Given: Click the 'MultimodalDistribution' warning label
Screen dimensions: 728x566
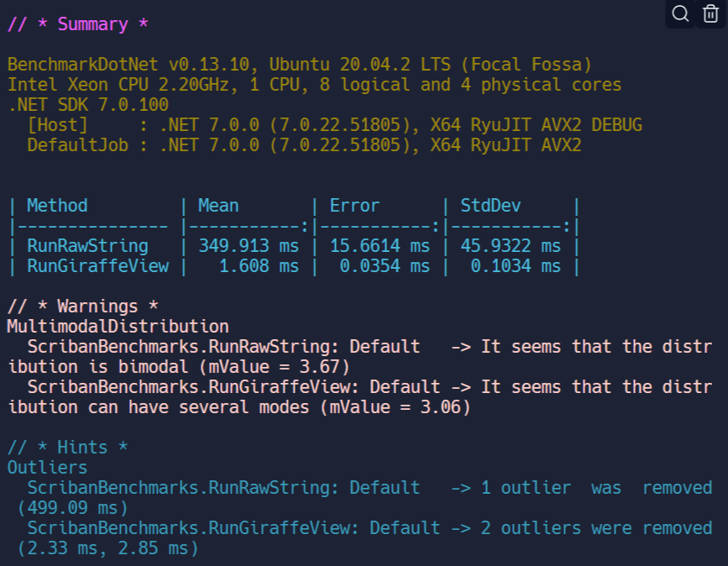Looking at the screenshot, I should [x=118, y=327].
